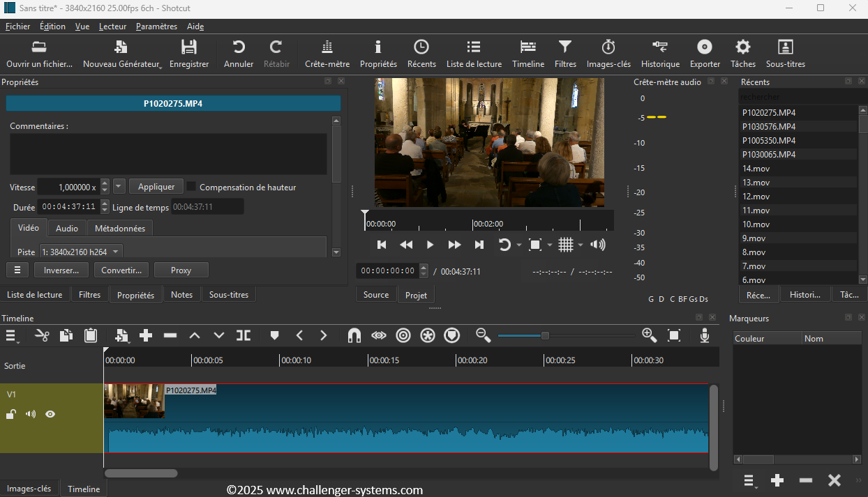
Task: Click the split at playhead scissors-bracket icon
Action: tap(243, 335)
